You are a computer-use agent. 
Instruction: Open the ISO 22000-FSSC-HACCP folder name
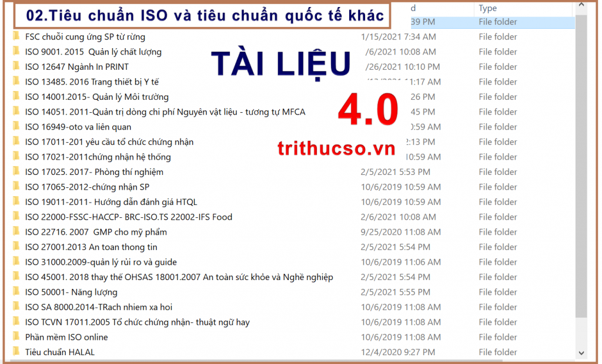point(128,217)
